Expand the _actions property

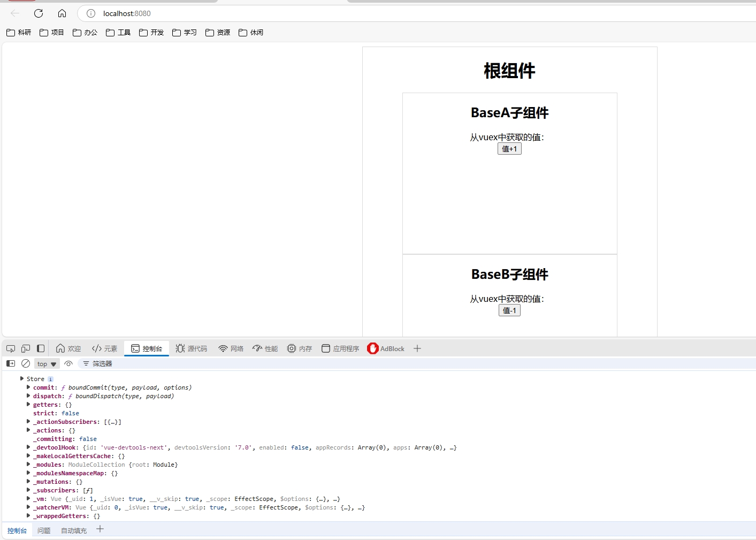(28, 430)
